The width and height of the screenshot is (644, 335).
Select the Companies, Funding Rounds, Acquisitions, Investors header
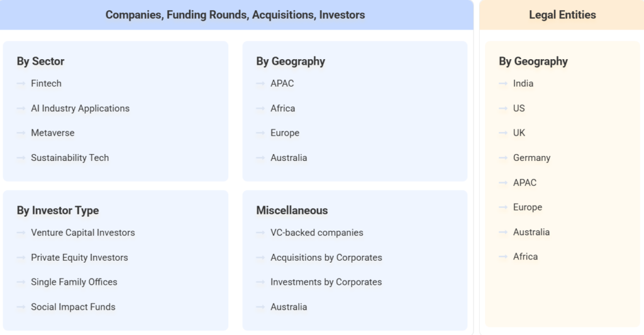235,14
